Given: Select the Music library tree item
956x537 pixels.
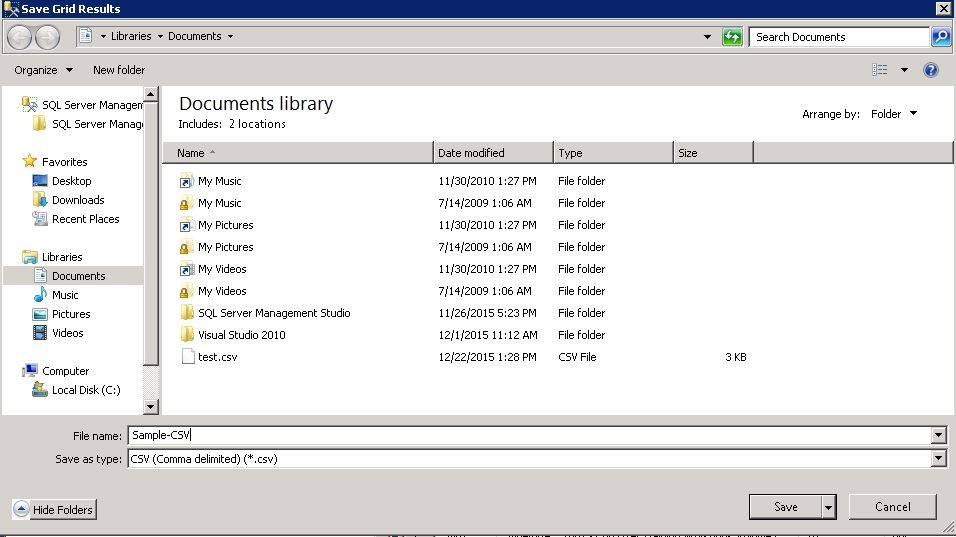Looking at the screenshot, I should pyautogui.click(x=65, y=295).
